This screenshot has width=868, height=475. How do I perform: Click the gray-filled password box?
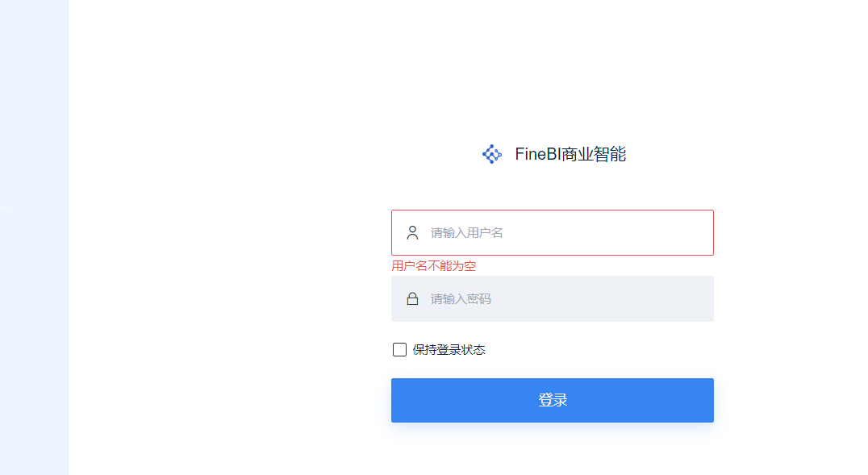click(553, 299)
